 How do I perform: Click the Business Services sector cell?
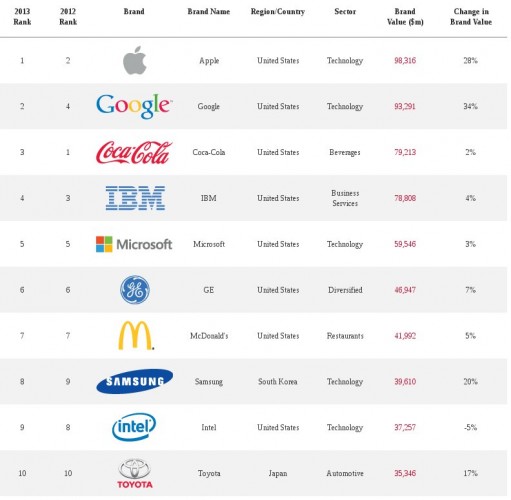[x=345, y=198]
